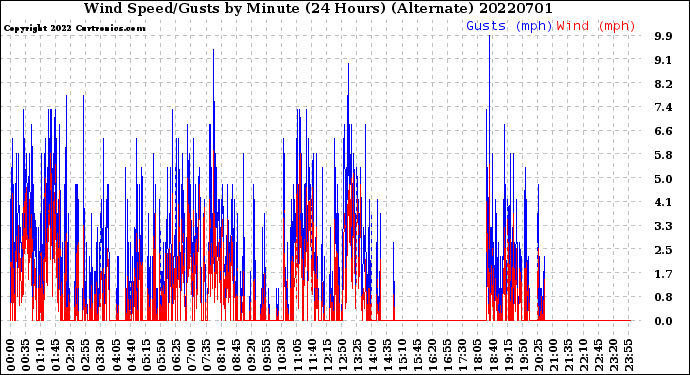This screenshot has width=690, height=375.
Task: Click the 13:25 time label
Action: tap(357, 355)
